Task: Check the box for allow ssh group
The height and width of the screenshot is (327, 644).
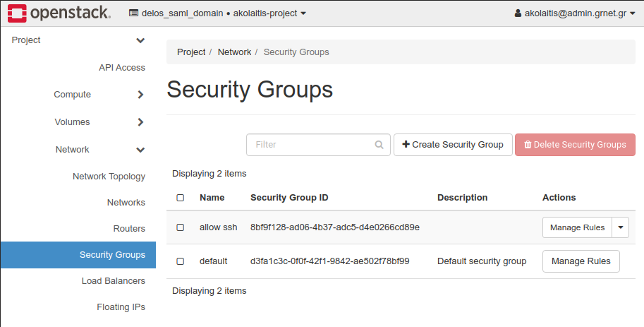Action: tap(180, 227)
